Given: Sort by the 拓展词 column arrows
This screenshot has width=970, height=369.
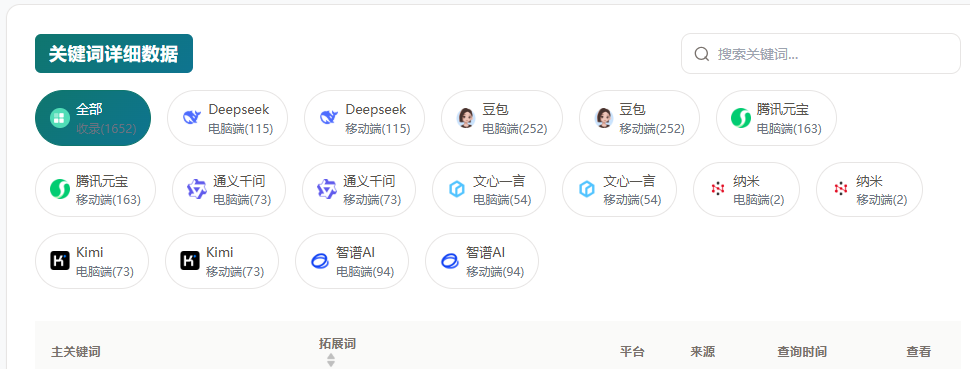Looking at the screenshot, I should point(331,360).
